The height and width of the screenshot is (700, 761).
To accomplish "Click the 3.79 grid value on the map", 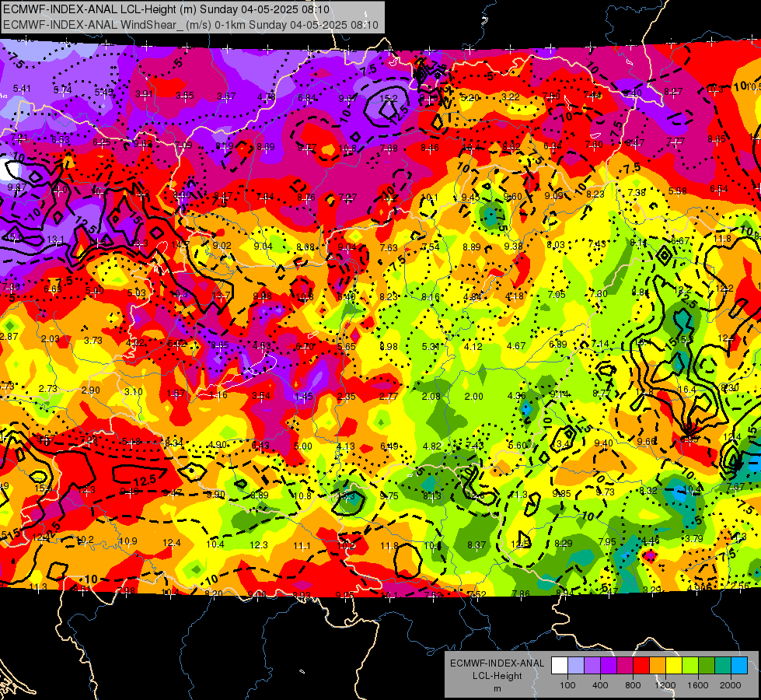I will [x=694, y=538].
